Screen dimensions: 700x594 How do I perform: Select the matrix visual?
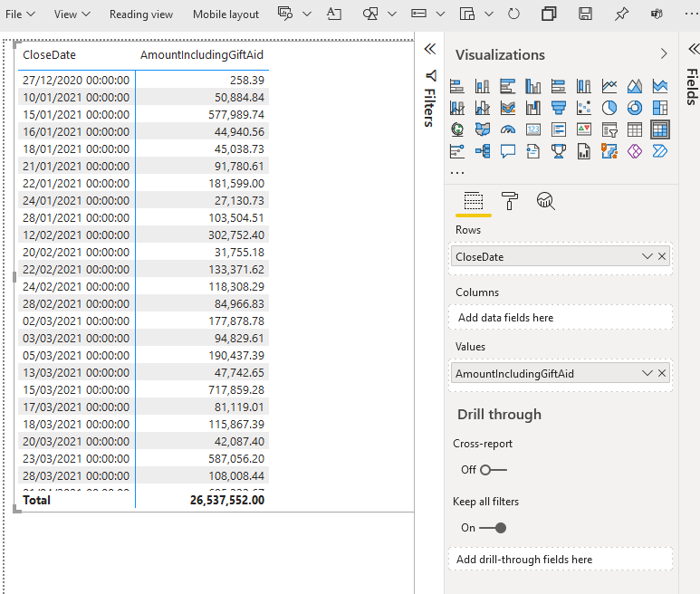(660, 129)
